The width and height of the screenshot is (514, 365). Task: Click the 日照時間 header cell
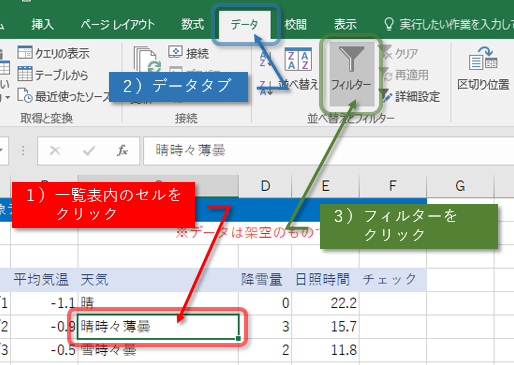(x=326, y=280)
